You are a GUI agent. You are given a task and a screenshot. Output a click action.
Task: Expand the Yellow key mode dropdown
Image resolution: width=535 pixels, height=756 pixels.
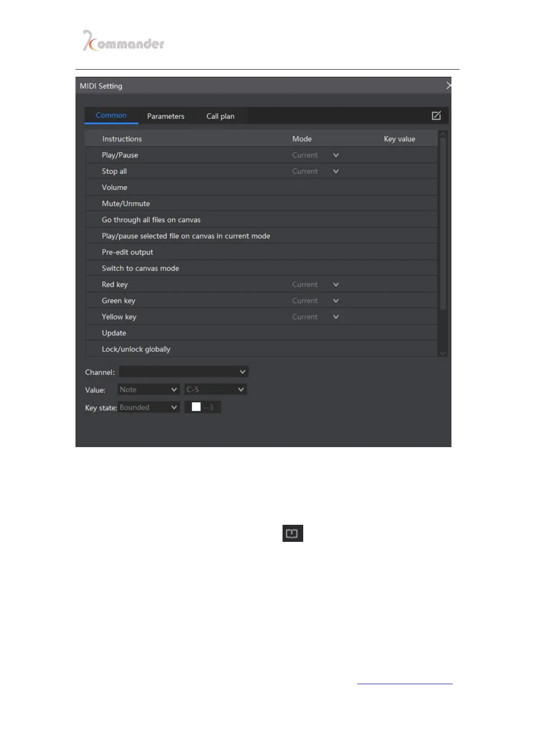pos(336,317)
